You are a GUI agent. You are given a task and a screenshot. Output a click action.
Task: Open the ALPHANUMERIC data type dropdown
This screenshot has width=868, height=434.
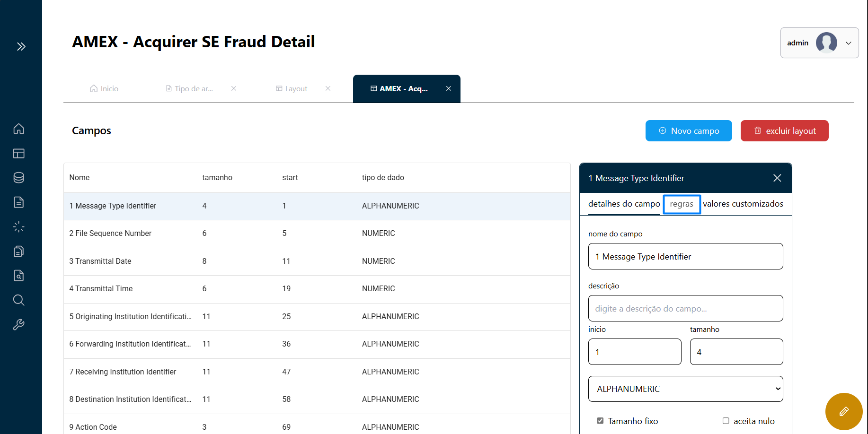[x=685, y=389]
